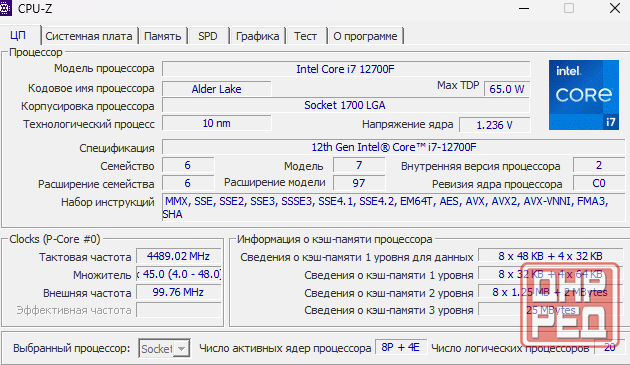This screenshot has width=630, height=365.
Task: Click the Модель value 7
Action: [359, 165]
